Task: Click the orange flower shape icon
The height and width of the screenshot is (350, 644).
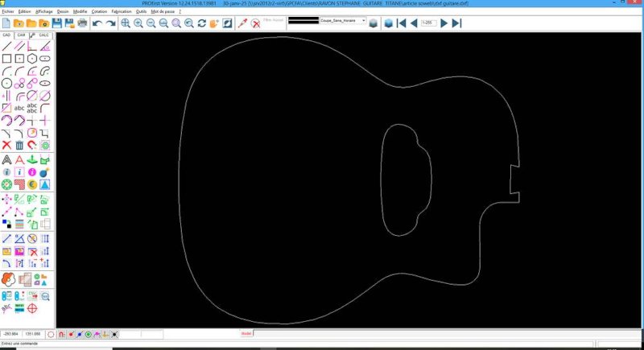Action: 8,279
